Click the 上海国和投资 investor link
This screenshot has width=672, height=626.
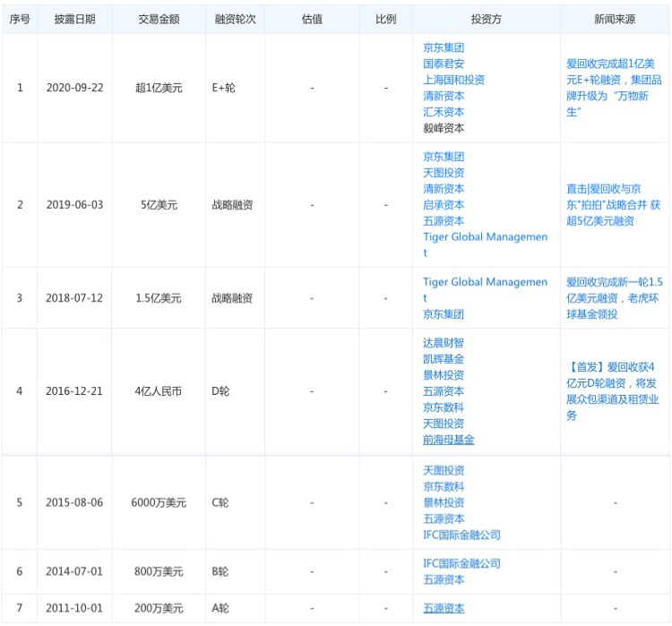point(453,80)
